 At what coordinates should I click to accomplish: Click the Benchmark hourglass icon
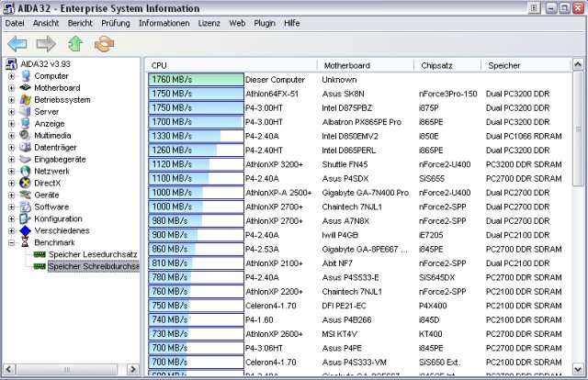pyautogui.click(x=25, y=242)
